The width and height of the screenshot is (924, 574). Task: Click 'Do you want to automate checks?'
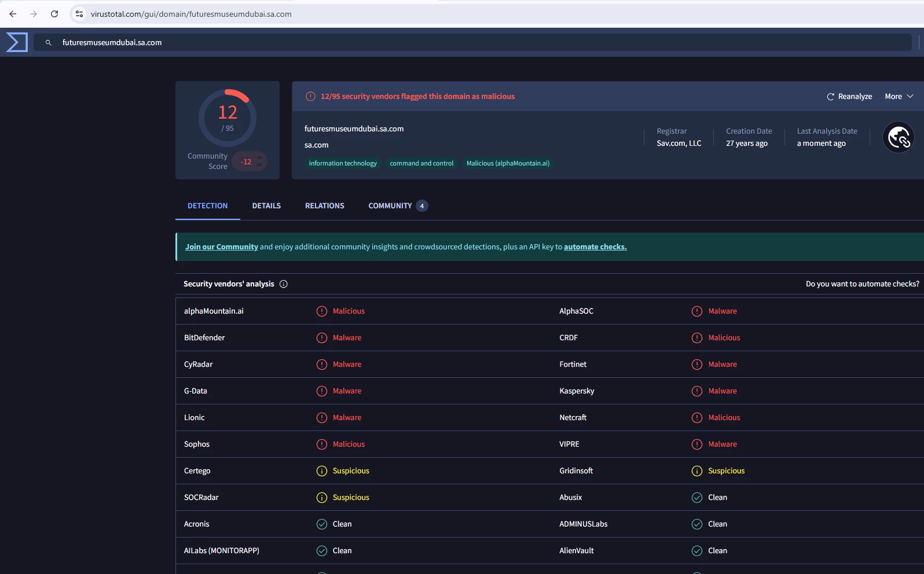tap(863, 284)
